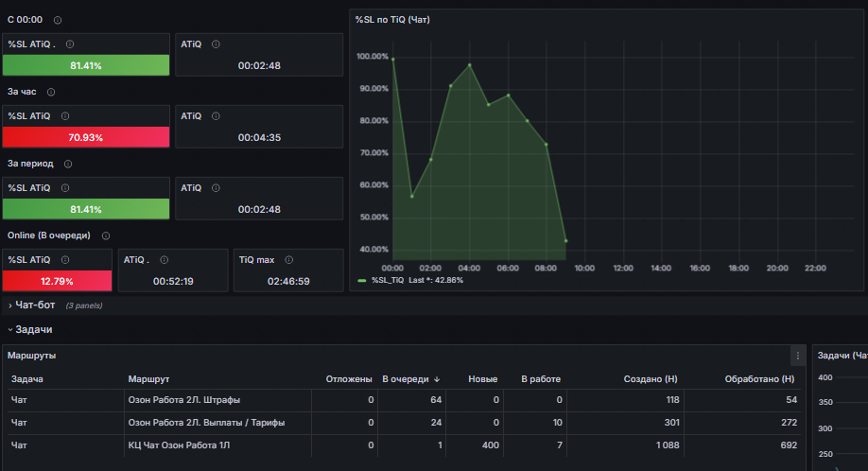Click the 04:00 peak point on chart

[470, 65]
